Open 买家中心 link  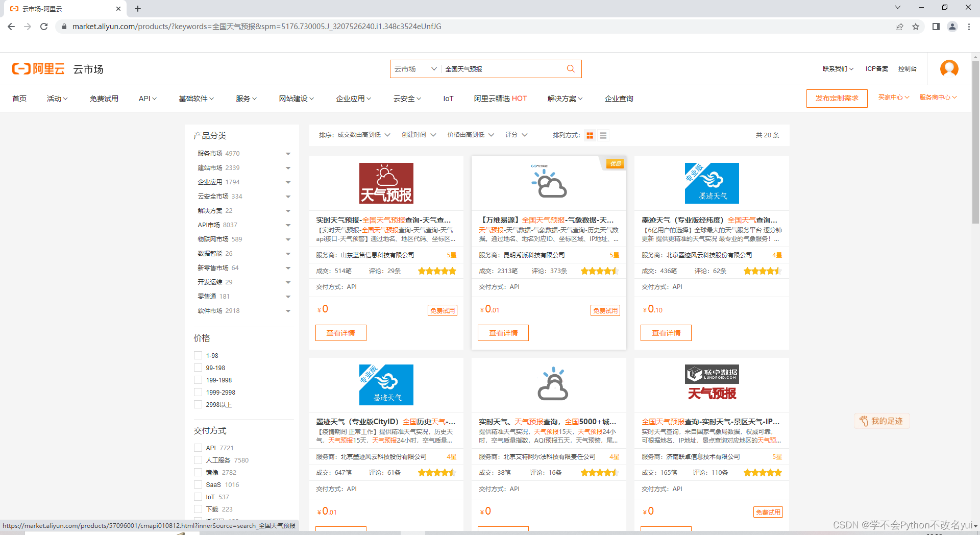(894, 98)
